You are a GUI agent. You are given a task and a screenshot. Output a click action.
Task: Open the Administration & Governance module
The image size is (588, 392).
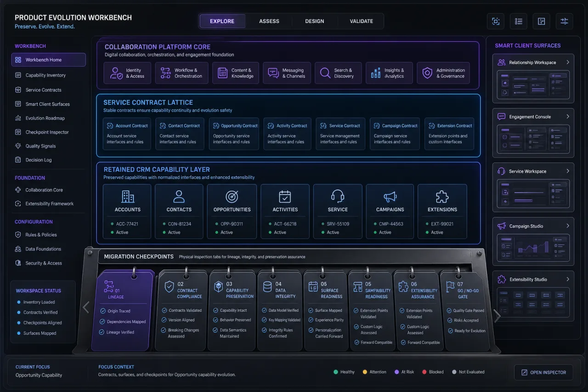[x=443, y=73]
